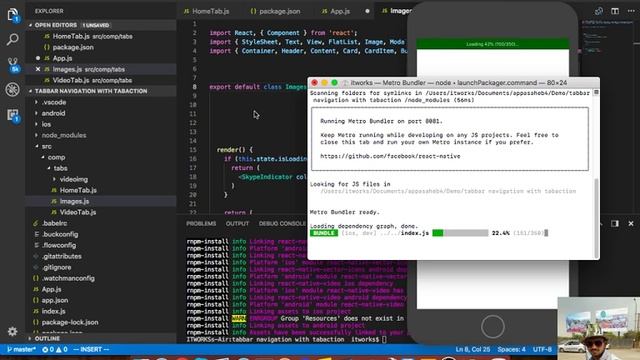640x360 pixels.
Task: Open the Search view in activity bar
Action: [13, 40]
